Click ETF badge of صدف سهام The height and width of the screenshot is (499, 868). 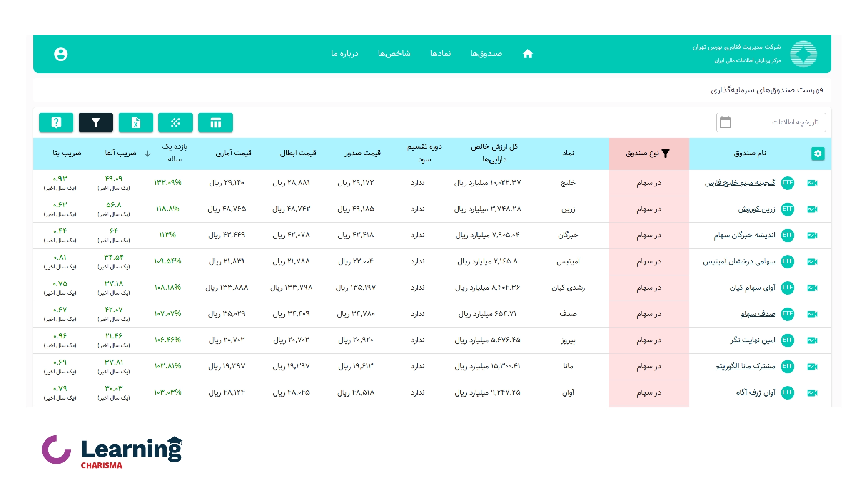(x=787, y=314)
